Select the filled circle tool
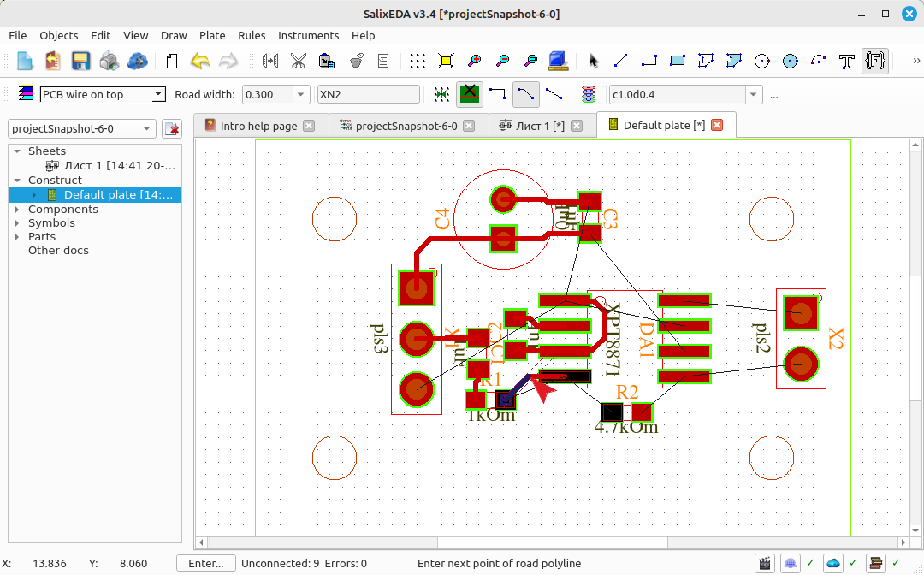 pyautogui.click(x=791, y=61)
